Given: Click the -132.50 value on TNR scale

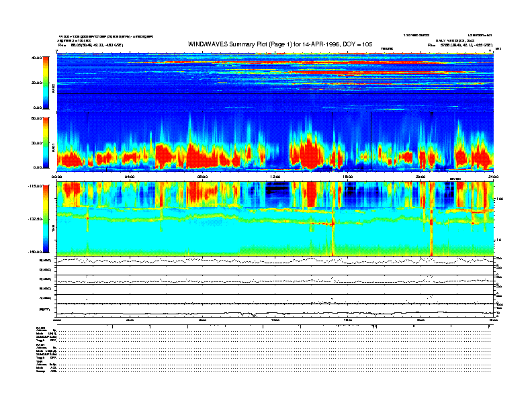Looking at the screenshot, I should pos(35,219).
